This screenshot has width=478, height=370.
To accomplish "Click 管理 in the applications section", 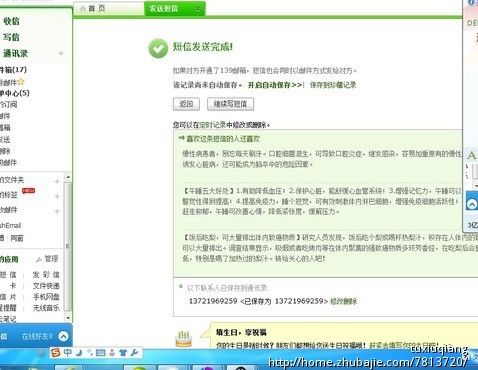I will tap(51, 259).
